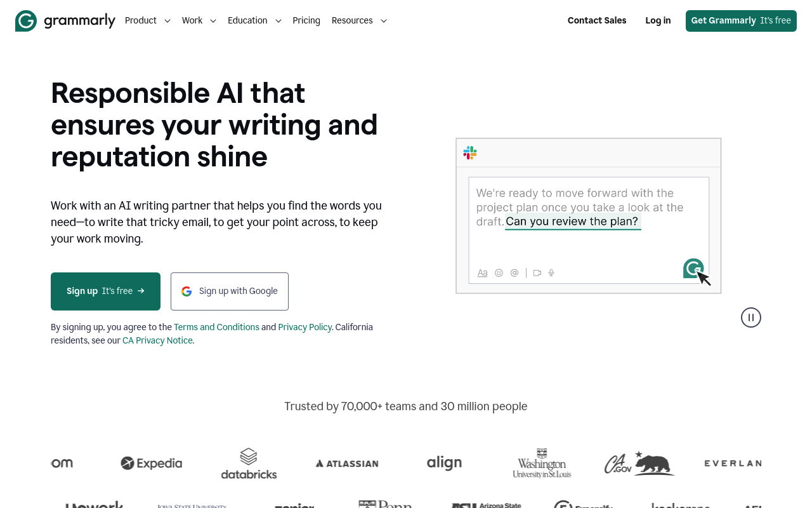Image resolution: width=812 pixels, height=508 pixels.
Task: Open the Work dropdown menu
Action: (199, 20)
